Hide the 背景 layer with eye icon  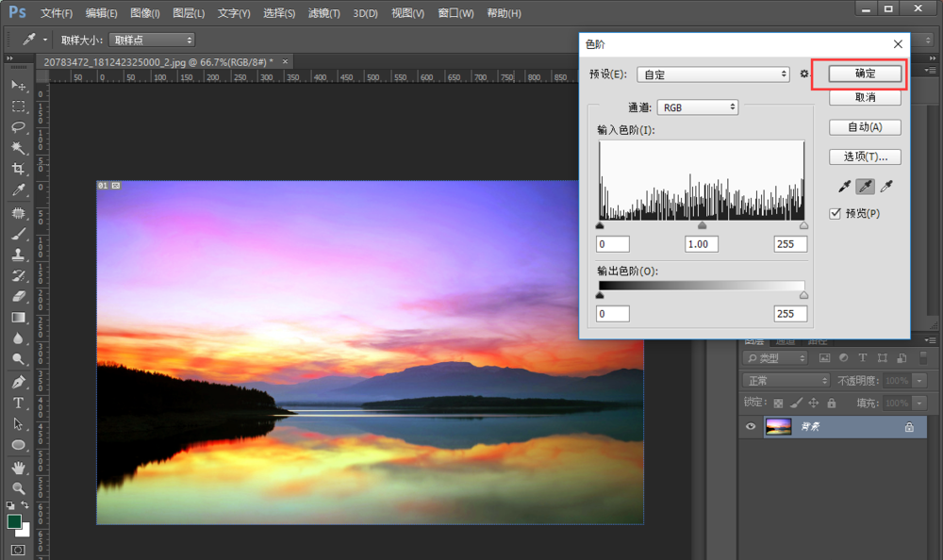[x=752, y=427]
